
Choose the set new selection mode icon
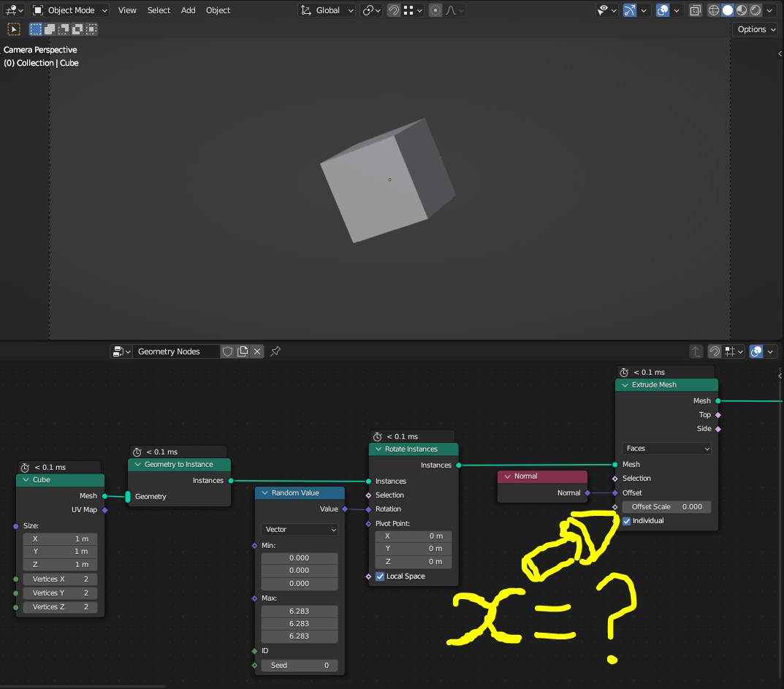coord(36,29)
